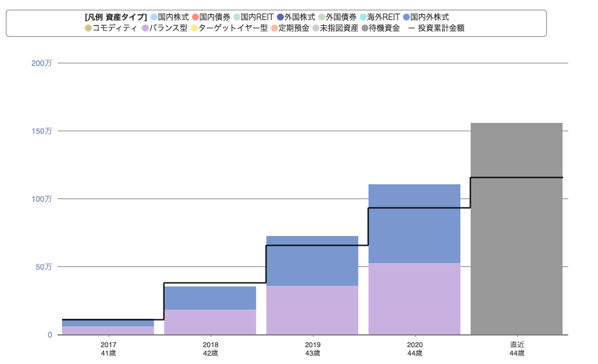Click the 国内外株式 legend color dot
Screen dimensions: 598x364
[x=407, y=17]
